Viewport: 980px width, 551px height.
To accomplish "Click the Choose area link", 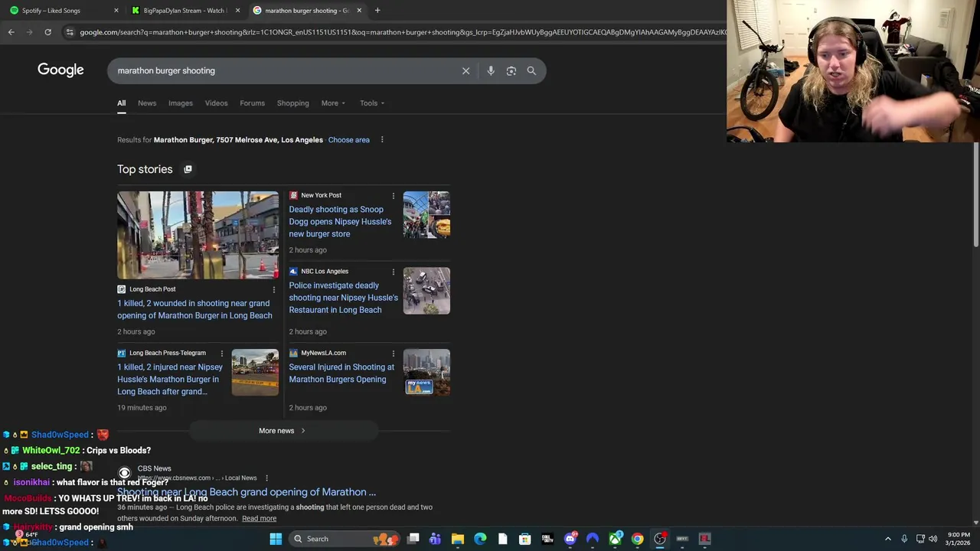I will click(348, 140).
